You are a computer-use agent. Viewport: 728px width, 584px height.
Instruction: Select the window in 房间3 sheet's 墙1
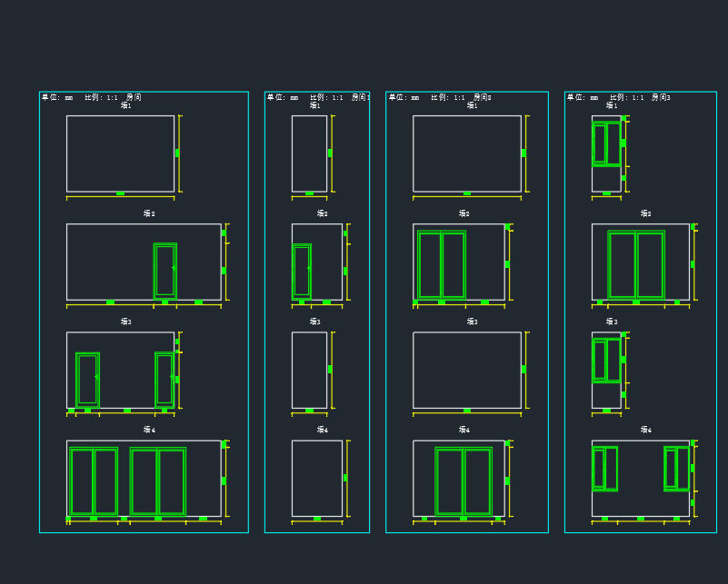point(606,144)
